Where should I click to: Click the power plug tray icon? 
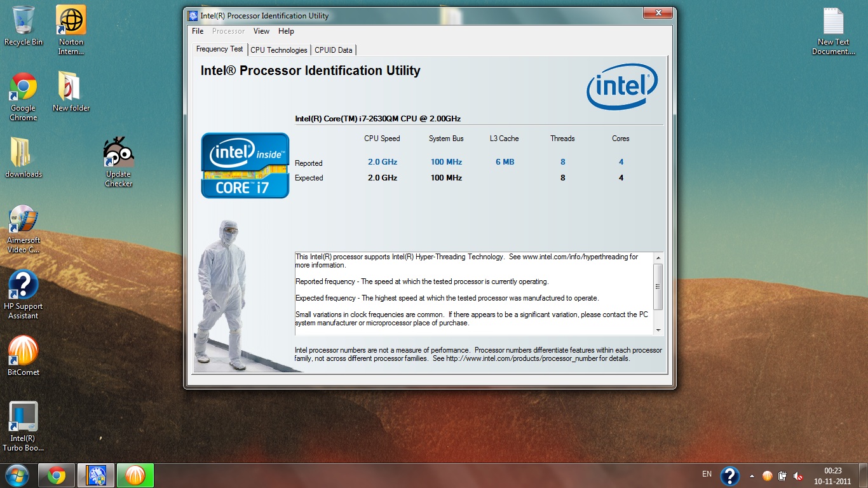click(x=783, y=476)
